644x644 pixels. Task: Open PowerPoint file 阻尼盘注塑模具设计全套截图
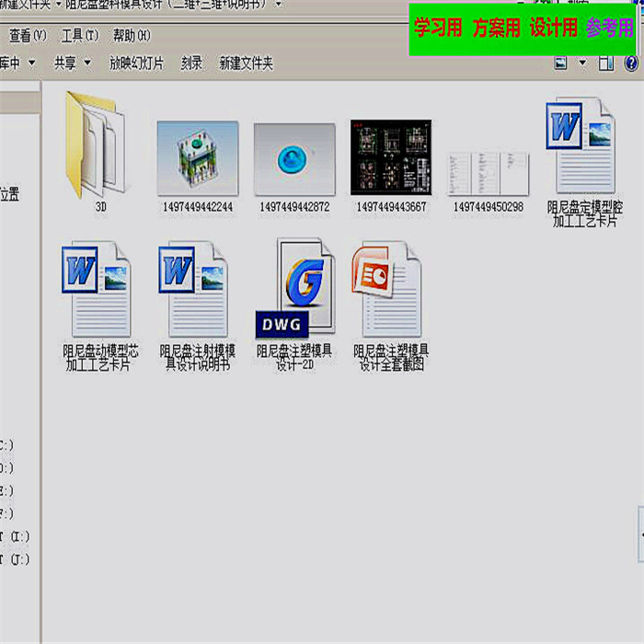(x=387, y=289)
